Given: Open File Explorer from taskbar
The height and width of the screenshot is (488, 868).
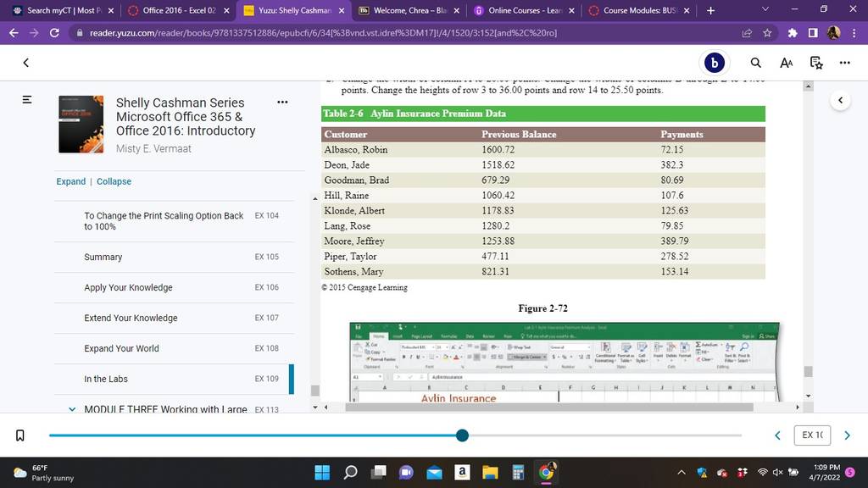Looking at the screenshot, I should (x=490, y=472).
